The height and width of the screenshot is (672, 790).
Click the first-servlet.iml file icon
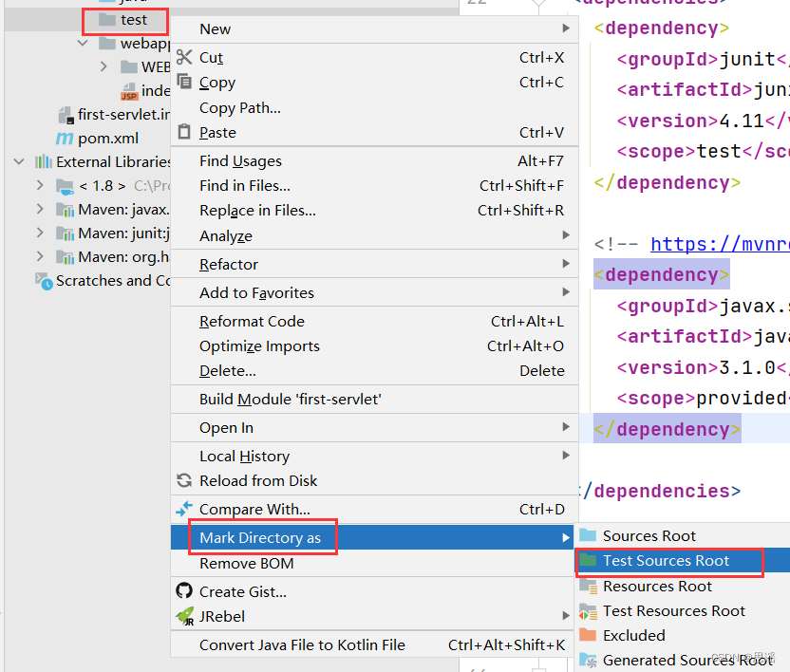point(66,115)
